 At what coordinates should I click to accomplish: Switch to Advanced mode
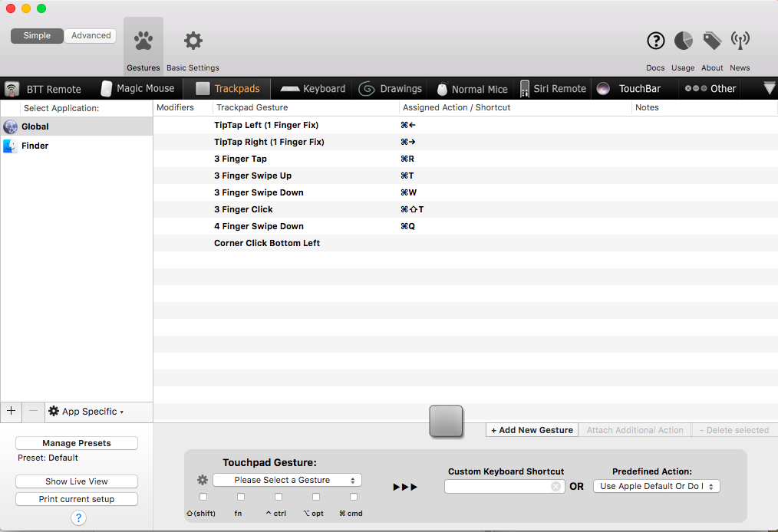pos(91,36)
